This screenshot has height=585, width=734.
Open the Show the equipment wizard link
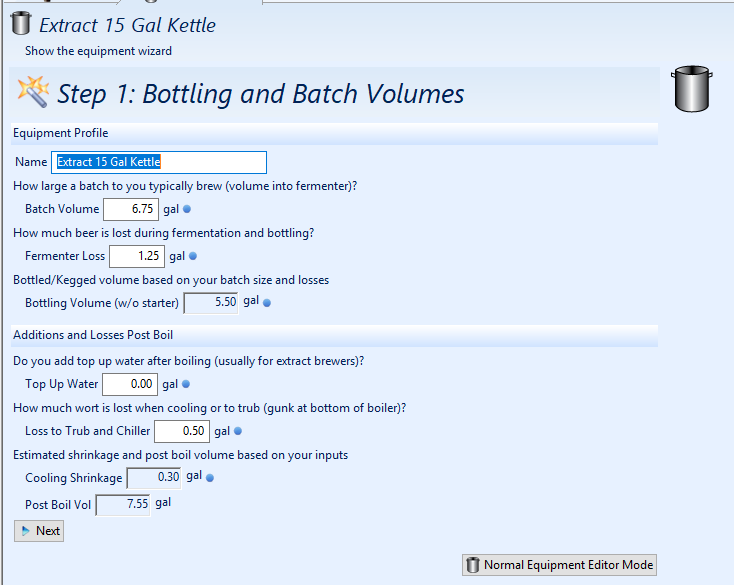tap(98, 51)
